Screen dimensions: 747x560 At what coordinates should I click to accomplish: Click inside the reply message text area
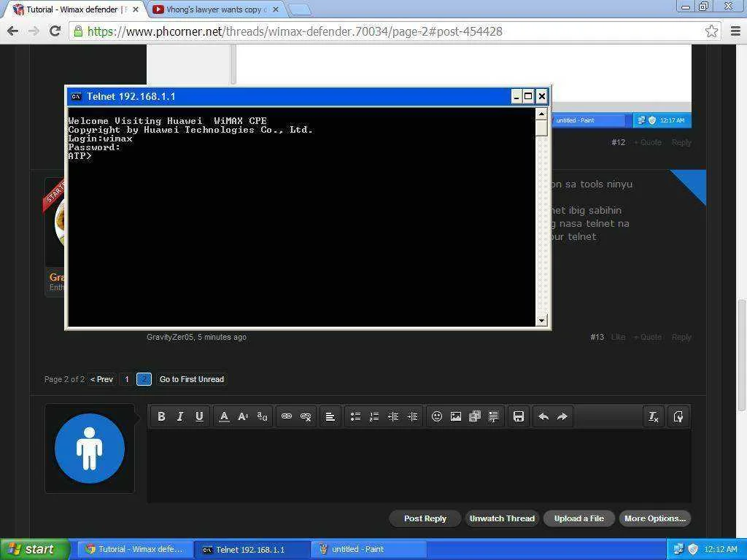419,465
